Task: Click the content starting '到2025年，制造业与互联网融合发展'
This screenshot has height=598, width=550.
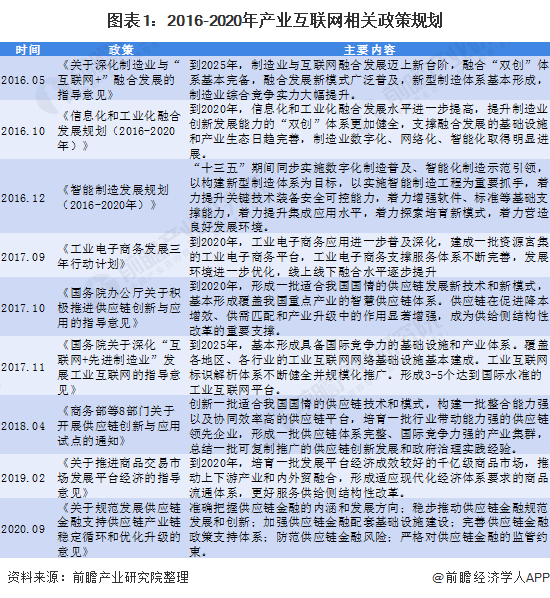Action: (x=369, y=80)
